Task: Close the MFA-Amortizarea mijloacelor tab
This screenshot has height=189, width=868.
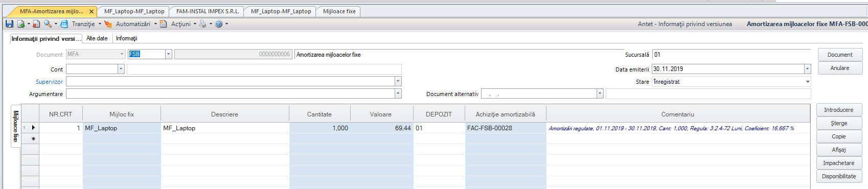Action: [x=92, y=11]
